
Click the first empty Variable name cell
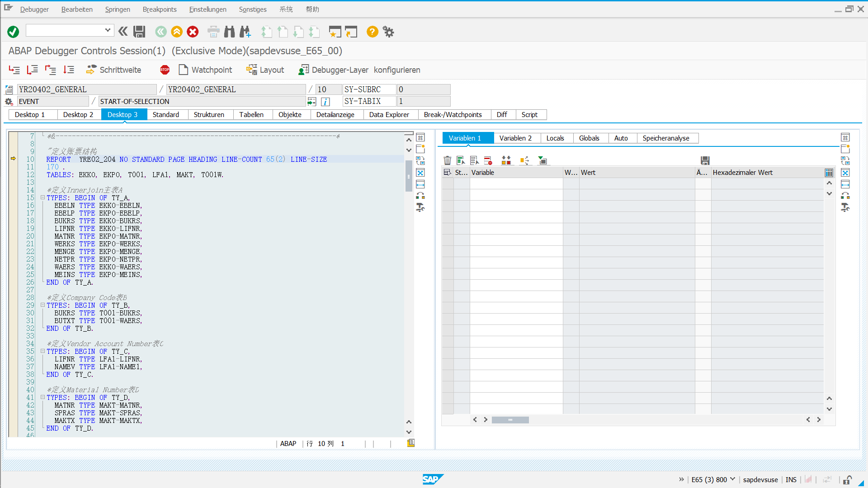pos(516,183)
